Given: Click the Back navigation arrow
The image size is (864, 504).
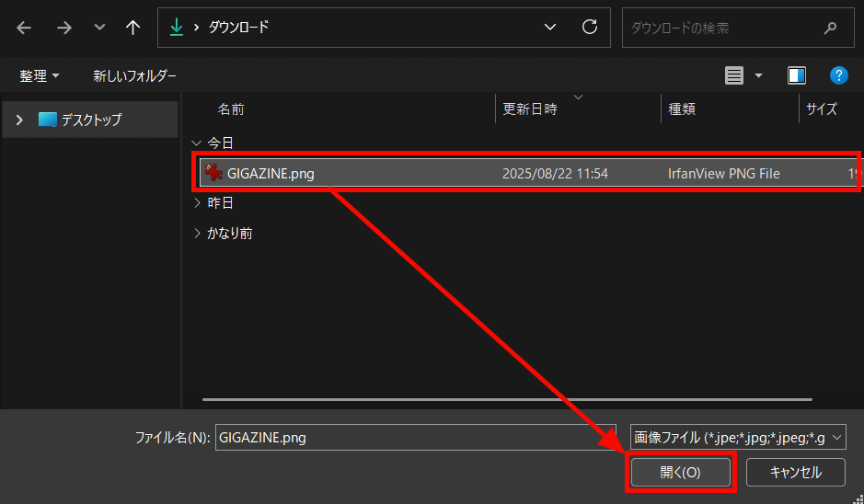Looking at the screenshot, I should click(x=24, y=28).
